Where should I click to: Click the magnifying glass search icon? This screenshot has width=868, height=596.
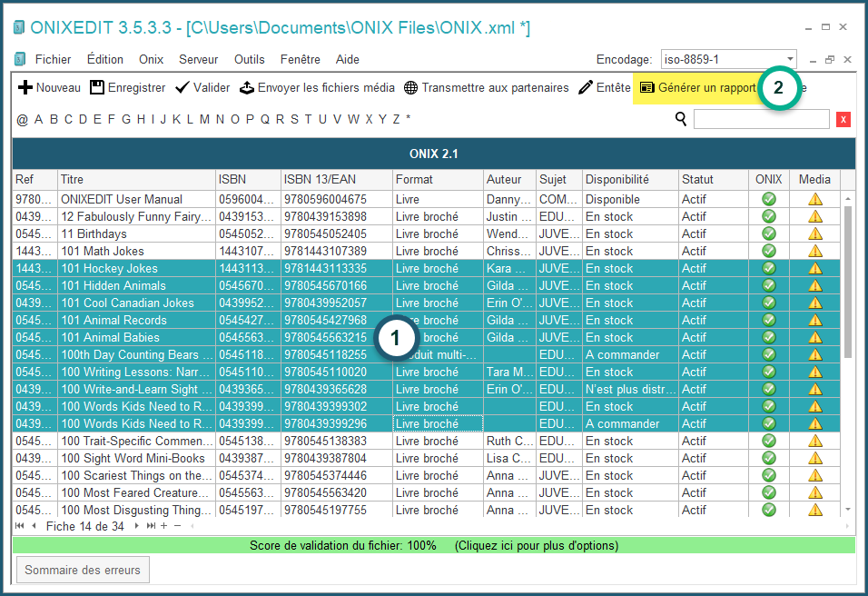pos(681,118)
